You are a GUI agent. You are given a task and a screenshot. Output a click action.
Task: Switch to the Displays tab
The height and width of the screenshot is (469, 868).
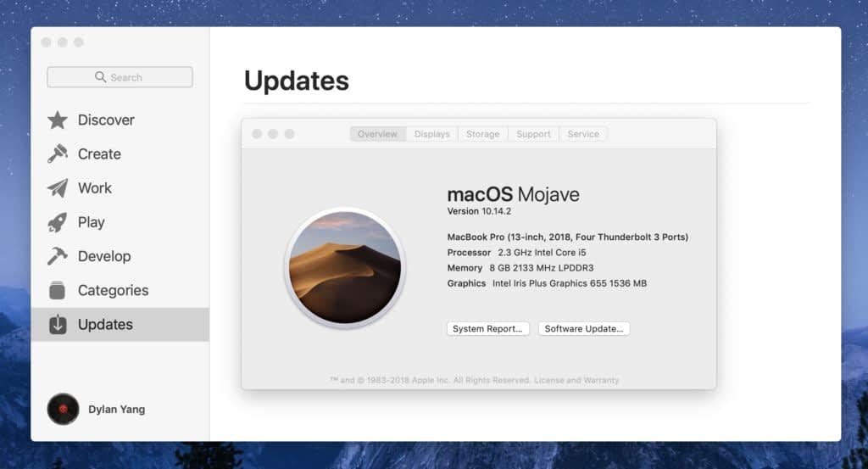pyautogui.click(x=431, y=134)
